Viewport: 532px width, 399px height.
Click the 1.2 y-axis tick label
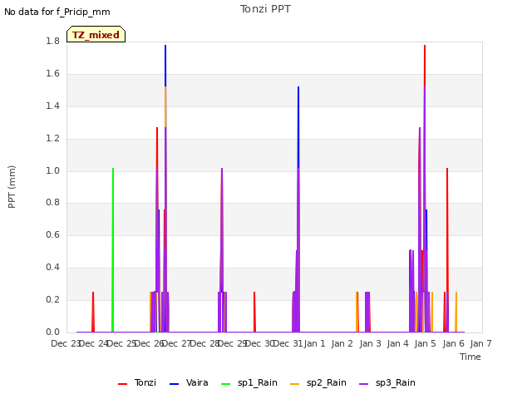pos(52,138)
